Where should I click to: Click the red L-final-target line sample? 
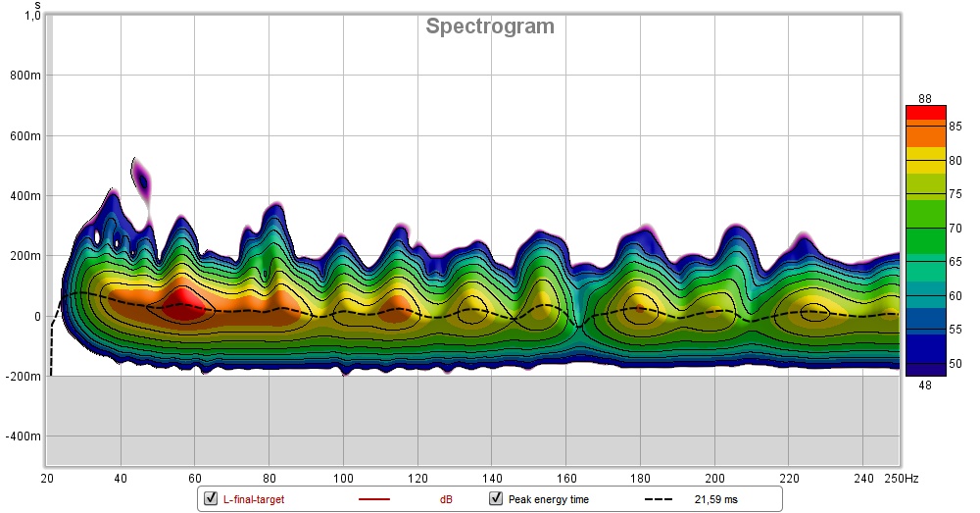tap(374, 499)
